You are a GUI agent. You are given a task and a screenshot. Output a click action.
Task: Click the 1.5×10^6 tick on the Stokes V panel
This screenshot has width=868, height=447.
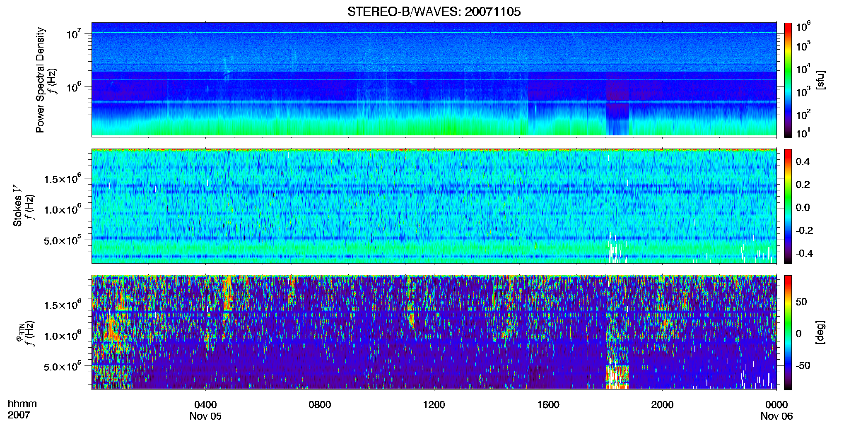63,179
